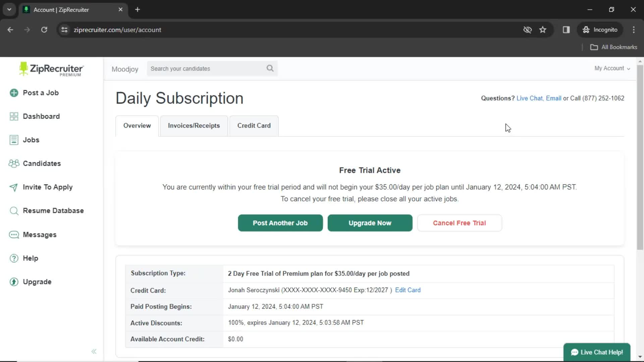Open My Account dropdown
The width and height of the screenshot is (644, 362).
point(612,68)
